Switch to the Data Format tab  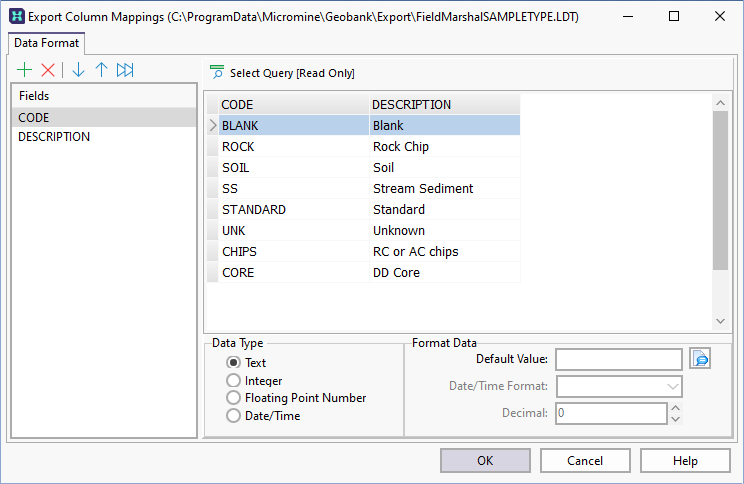tap(47, 43)
